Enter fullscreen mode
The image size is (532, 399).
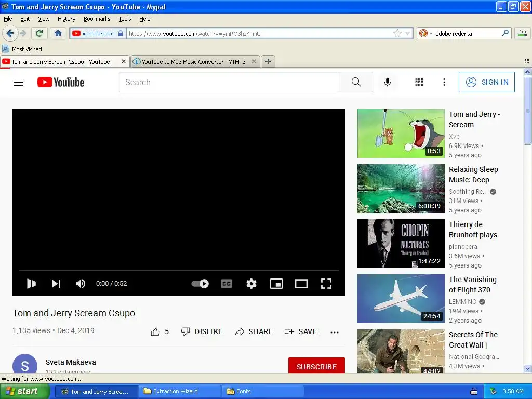pos(326,283)
